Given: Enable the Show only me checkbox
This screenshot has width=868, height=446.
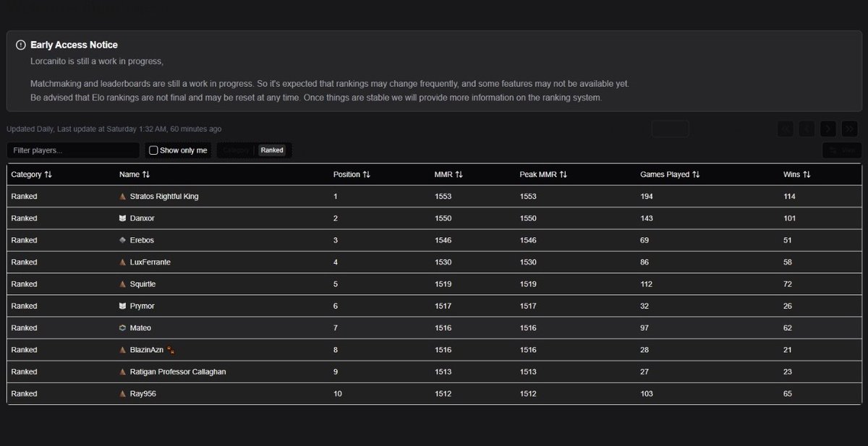Looking at the screenshot, I should 153,150.
